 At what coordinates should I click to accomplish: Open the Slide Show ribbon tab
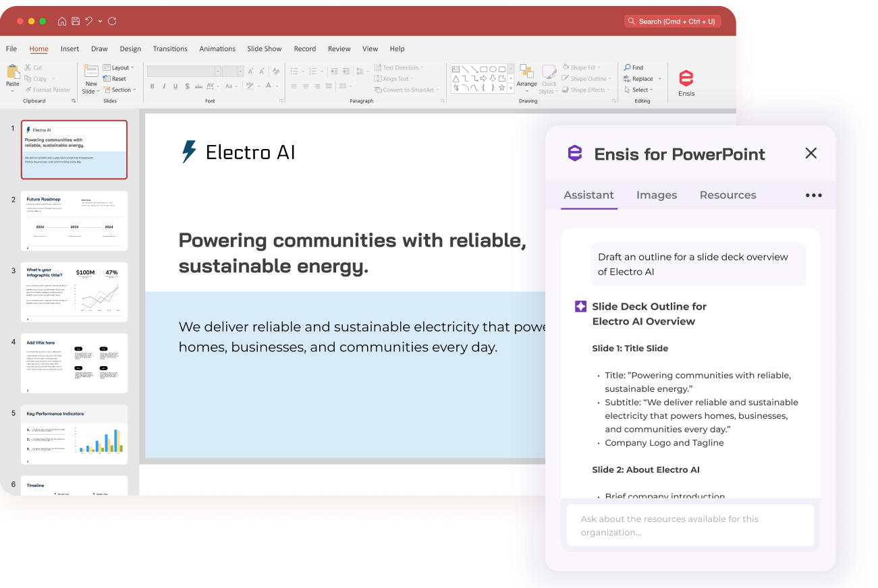[x=265, y=49]
